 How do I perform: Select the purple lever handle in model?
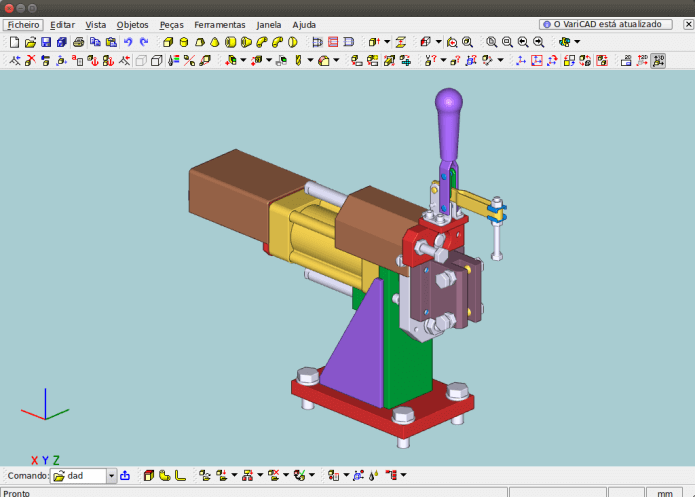[x=449, y=124]
